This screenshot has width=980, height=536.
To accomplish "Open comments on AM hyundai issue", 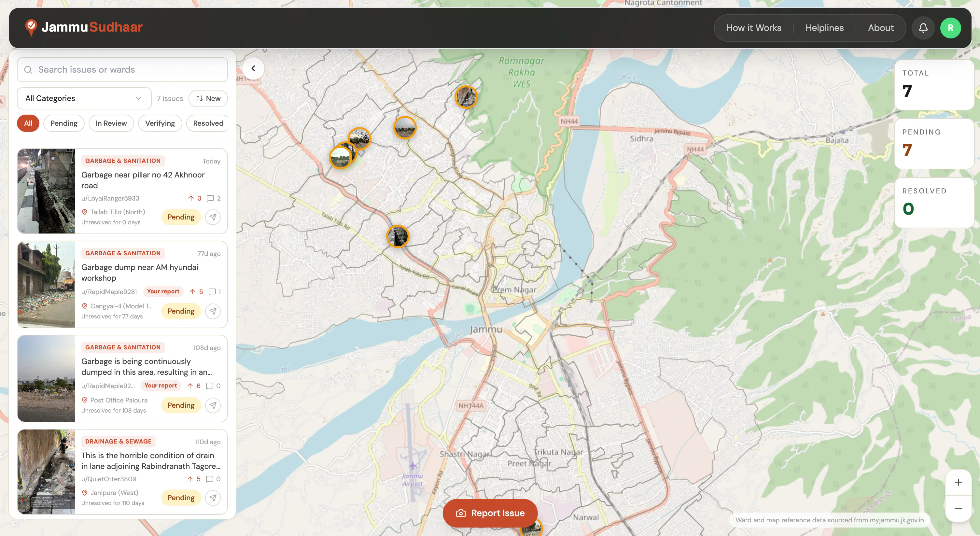I will tap(215, 292).
